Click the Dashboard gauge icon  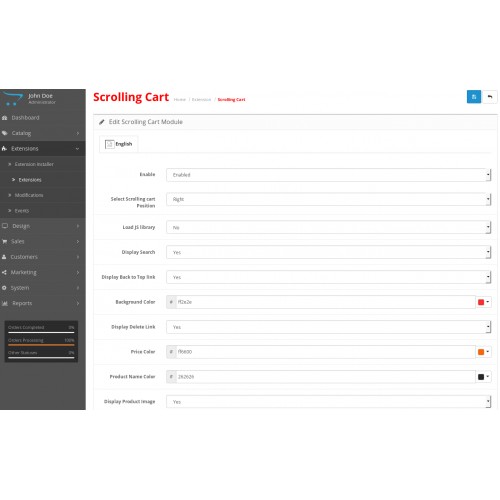pos(5,118)
